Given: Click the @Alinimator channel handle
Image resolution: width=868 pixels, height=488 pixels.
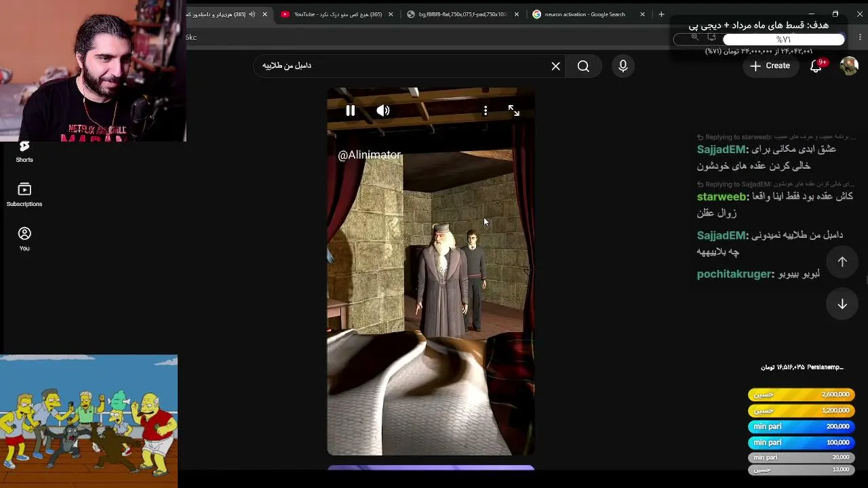Looking at the screenshot, I should [x=370, y=155].
